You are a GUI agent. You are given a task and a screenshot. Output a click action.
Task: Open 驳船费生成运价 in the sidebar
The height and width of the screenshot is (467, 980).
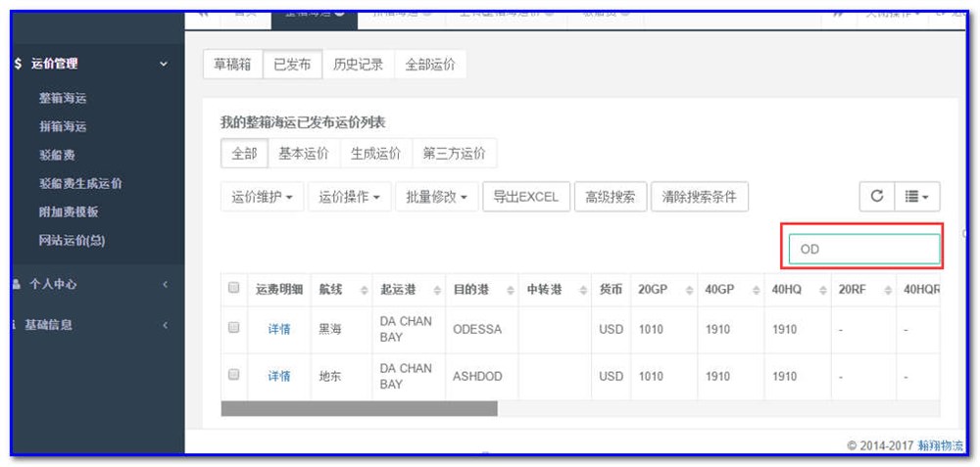[x=80, y=183]
